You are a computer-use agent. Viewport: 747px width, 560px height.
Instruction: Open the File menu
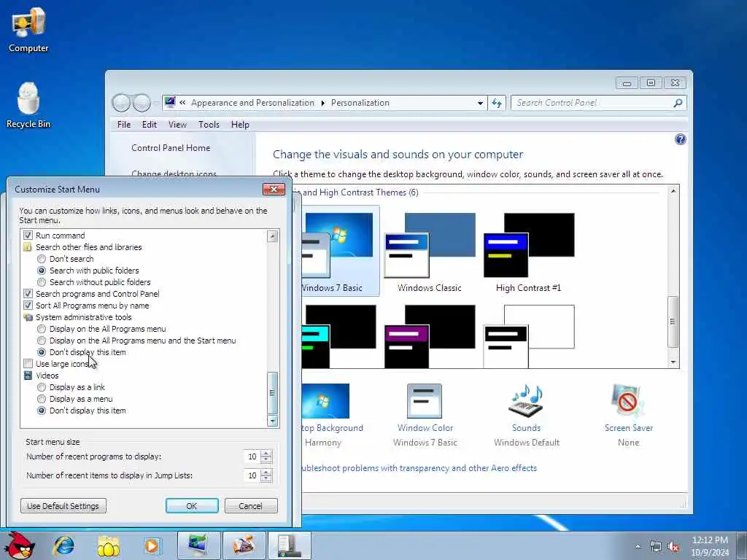coord(124,124)
